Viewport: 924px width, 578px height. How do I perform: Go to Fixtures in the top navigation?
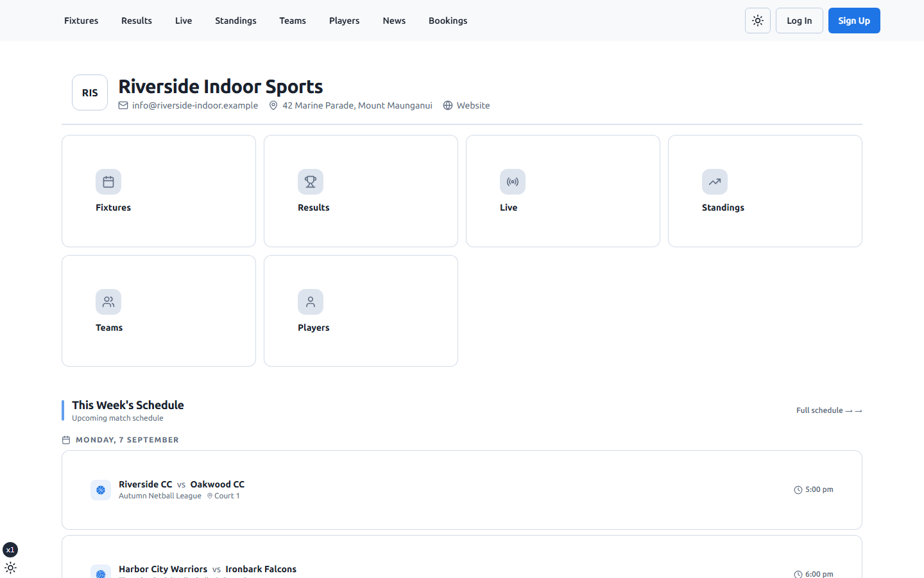pos(81,21)
